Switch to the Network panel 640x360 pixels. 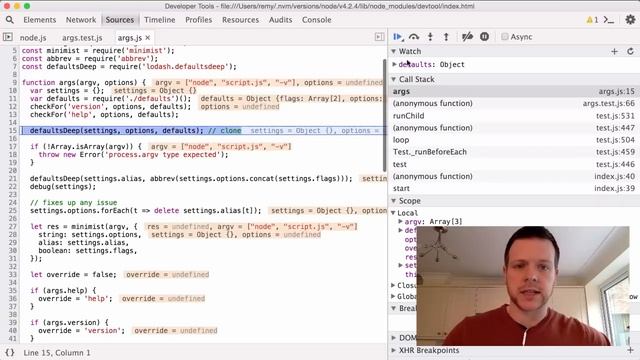click(x=81, y=20)
